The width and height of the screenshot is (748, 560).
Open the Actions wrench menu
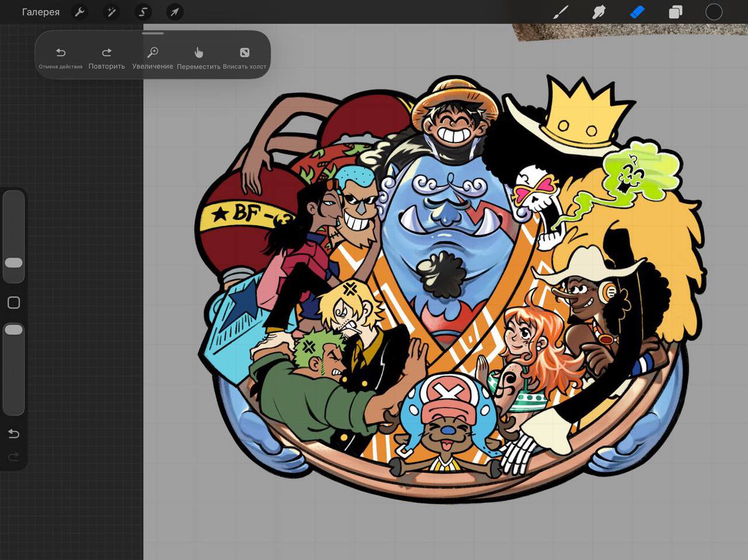pos(80,12)
